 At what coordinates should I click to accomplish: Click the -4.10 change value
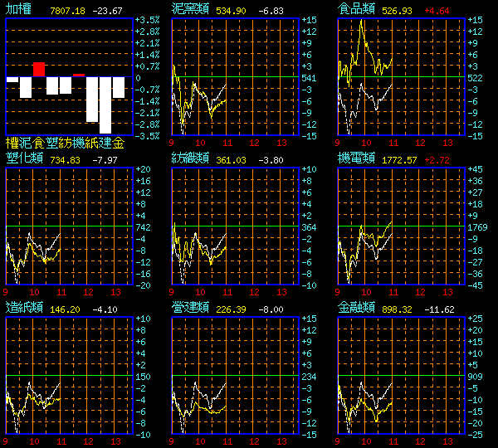(105, 309)
